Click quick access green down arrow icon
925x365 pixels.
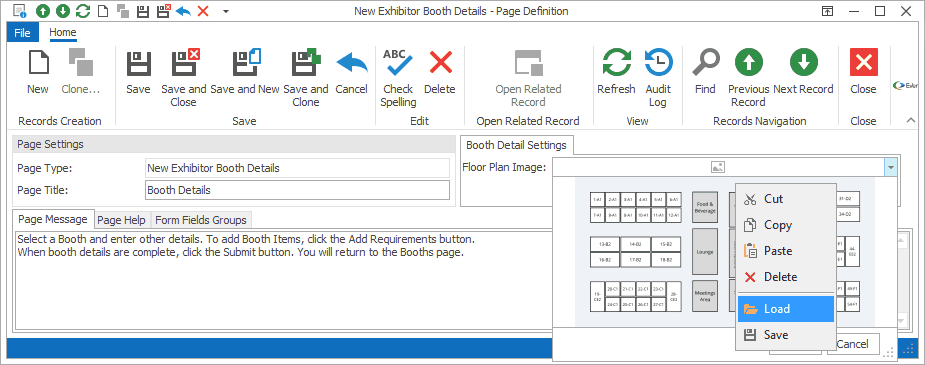pos(63,11)
